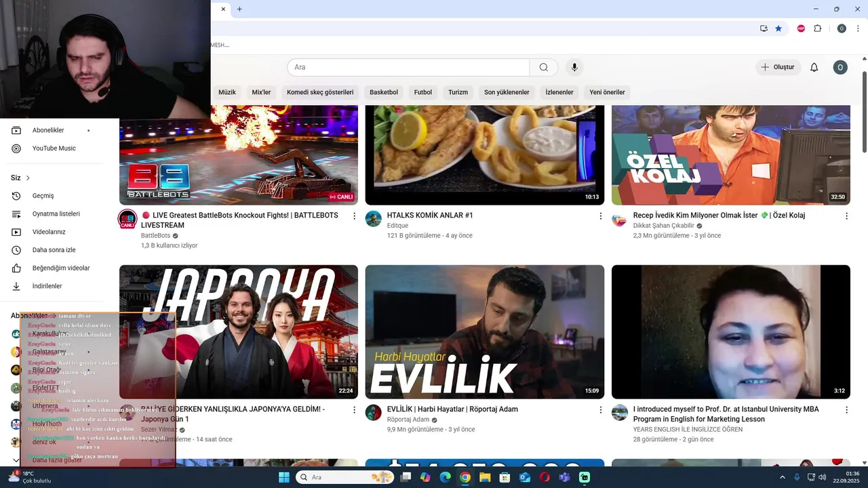Select the Müzik filter chip
Screen dimensions: 868x488
click(227, 92)
